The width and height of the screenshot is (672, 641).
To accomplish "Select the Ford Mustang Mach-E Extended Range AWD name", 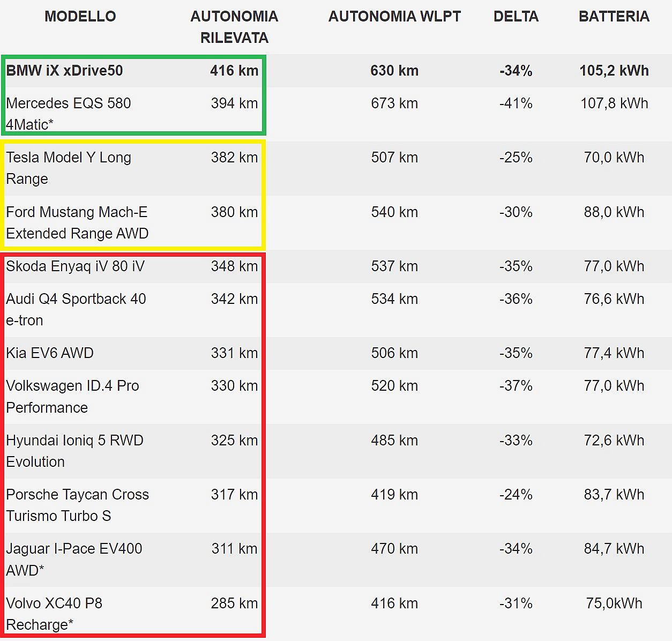I will pyautogui.click(x=77, y=222).
